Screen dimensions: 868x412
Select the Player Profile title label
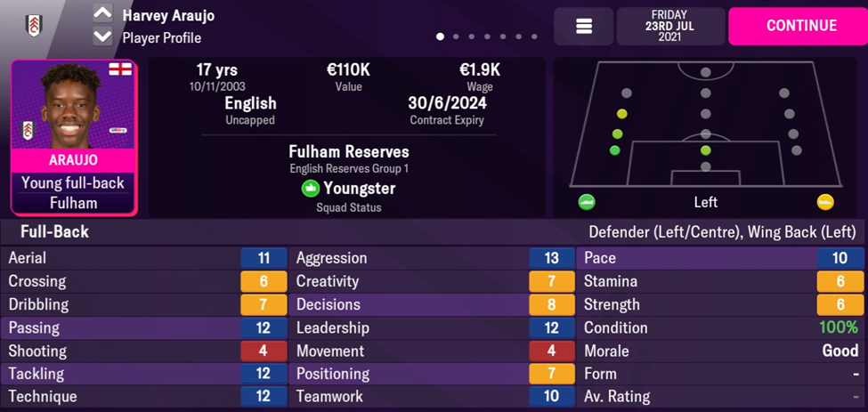[x=161, y=38]
